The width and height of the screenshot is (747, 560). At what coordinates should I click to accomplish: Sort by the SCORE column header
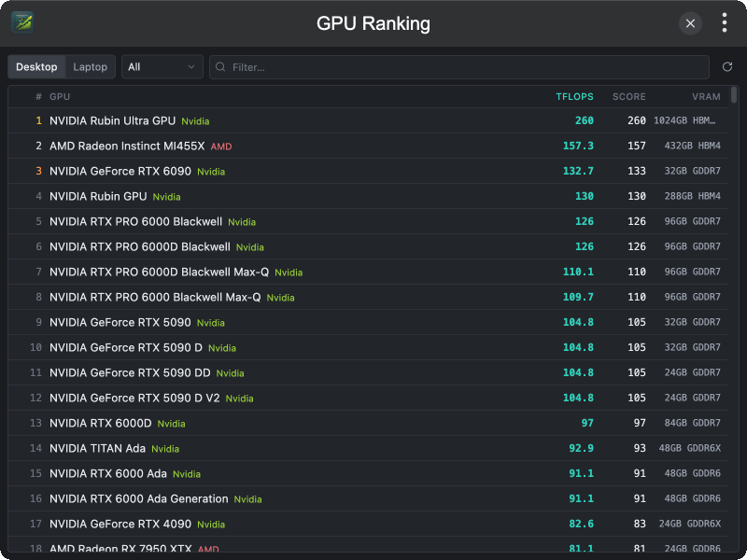pyautogui.click(x=628, y=97)
